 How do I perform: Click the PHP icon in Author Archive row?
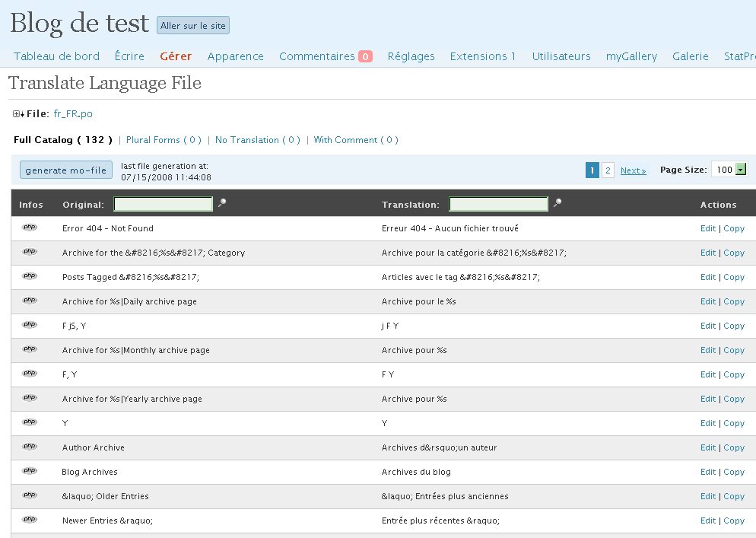click(30, 447)
